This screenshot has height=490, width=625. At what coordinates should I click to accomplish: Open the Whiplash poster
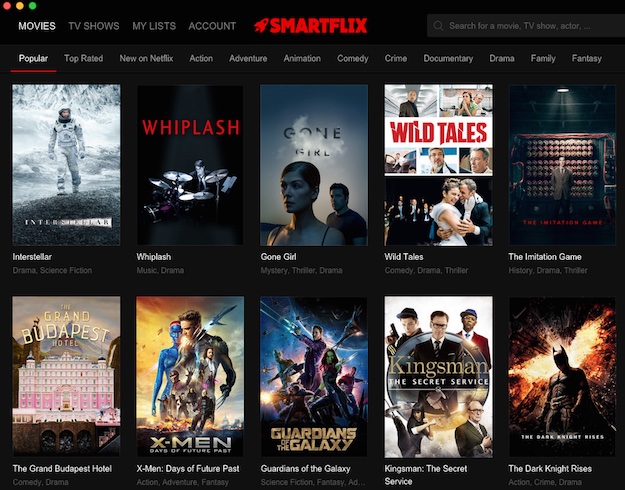click(x=190, y=165)
